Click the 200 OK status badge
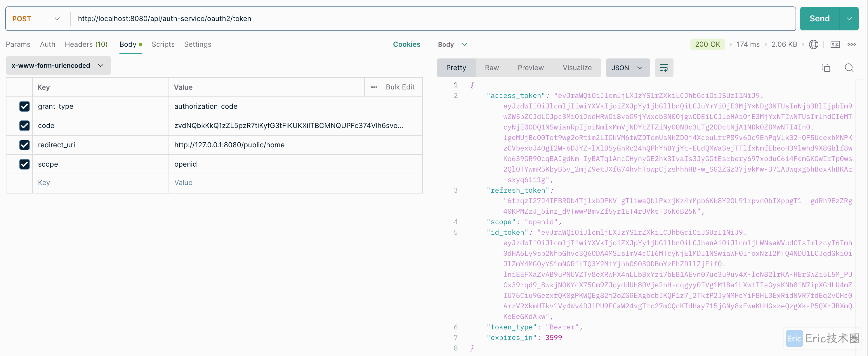The width and height of the screenshot is (868, 356). 707,44
